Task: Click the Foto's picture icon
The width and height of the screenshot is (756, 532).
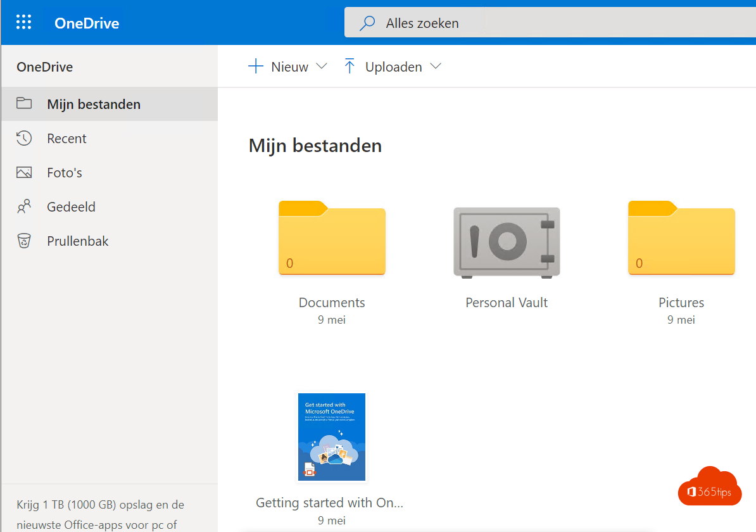Action: pos(24,172)
